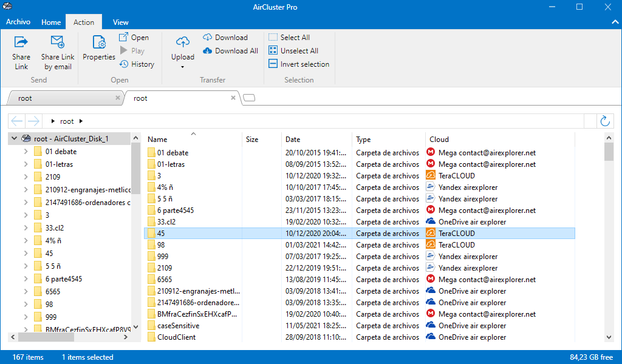
Task: Select the 98 folder in file list
Action: (160, 244)
